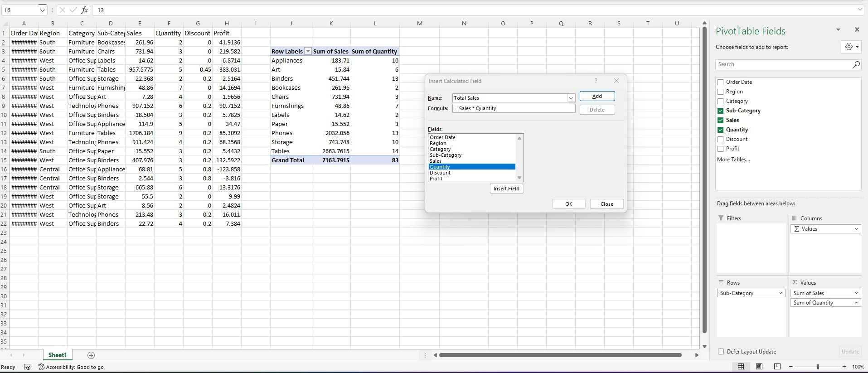Open Sum of Sales value field dropdown
This screenshot has width=868, height=373.
[856, 293]
